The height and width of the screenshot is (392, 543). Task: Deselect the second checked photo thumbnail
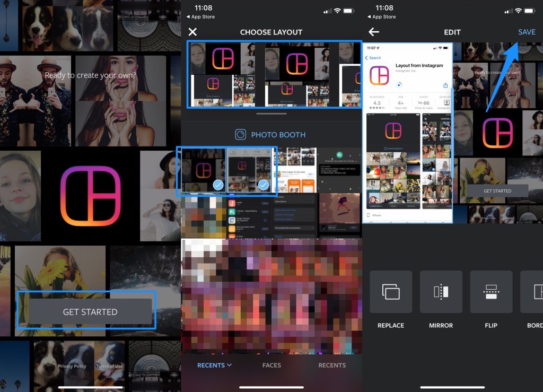point(249,170)
